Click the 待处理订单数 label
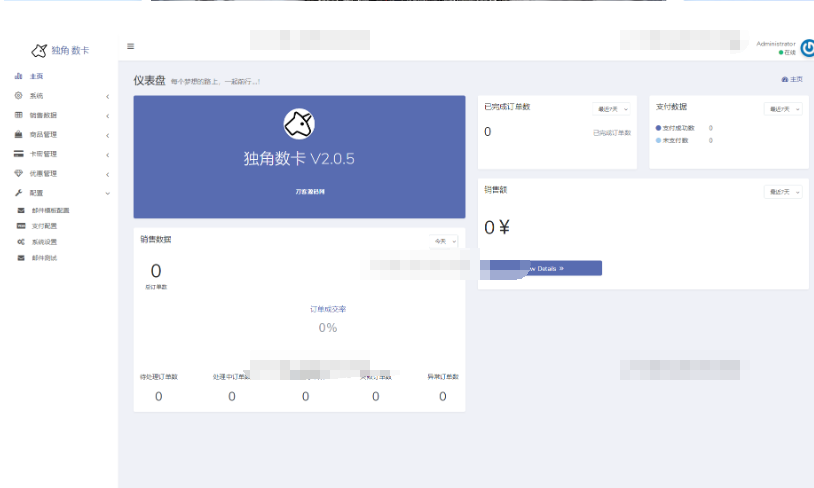 click(x=159, y=376)
